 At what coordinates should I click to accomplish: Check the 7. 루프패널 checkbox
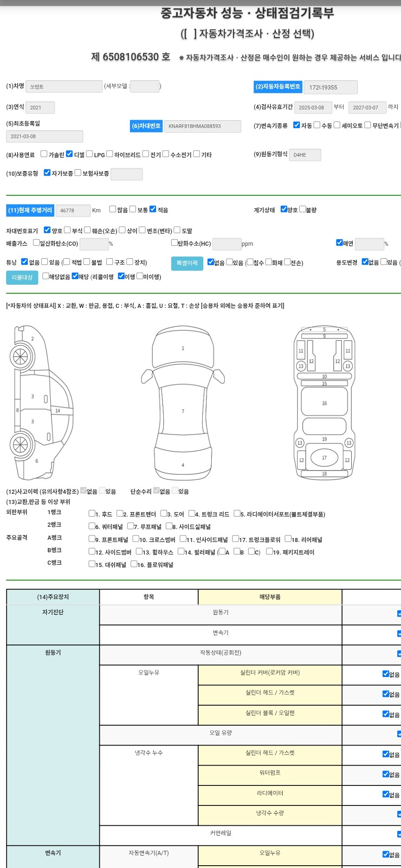(130, 526)
